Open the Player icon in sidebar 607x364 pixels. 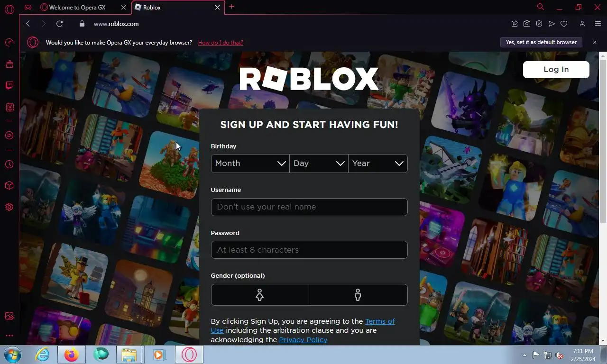[9, 136]
